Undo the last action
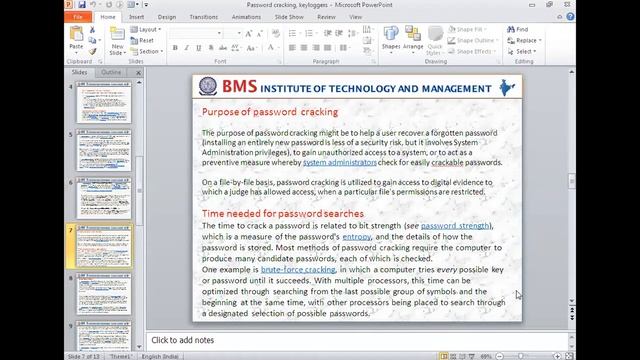The height and width of the screenshot is (360, 640). (93, 4)
